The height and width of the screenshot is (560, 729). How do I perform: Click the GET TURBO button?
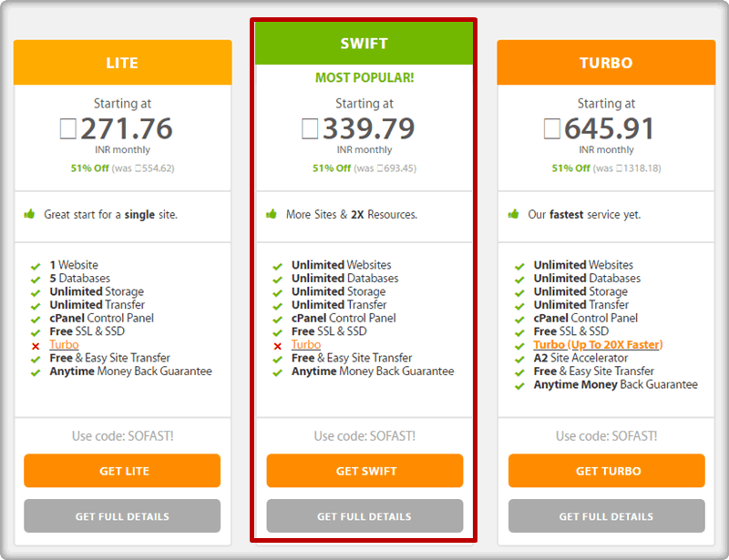click(x=606, y=471)
